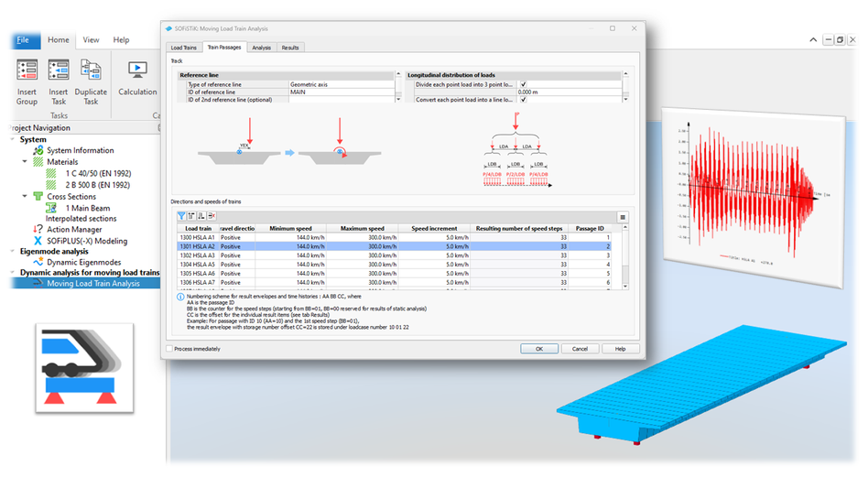Collapse the Dynamic analysis group
868x488 pixels.
click(13, 273)
